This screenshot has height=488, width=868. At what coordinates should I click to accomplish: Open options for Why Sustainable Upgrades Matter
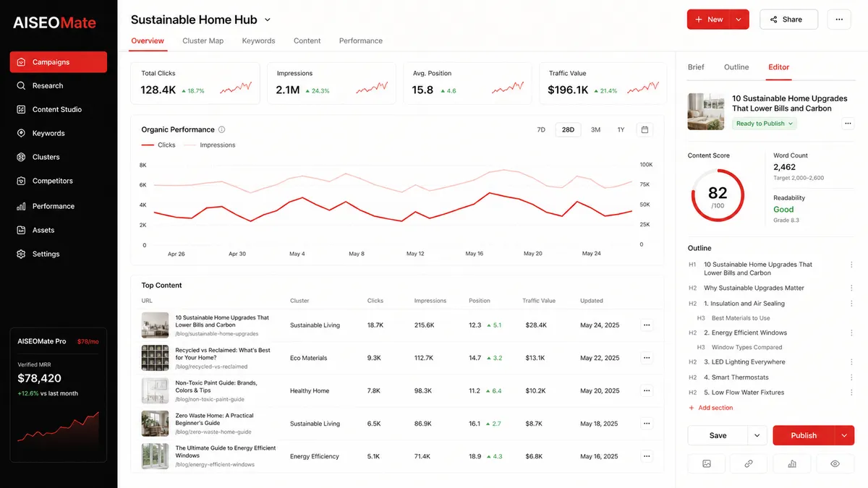[851, 288]
